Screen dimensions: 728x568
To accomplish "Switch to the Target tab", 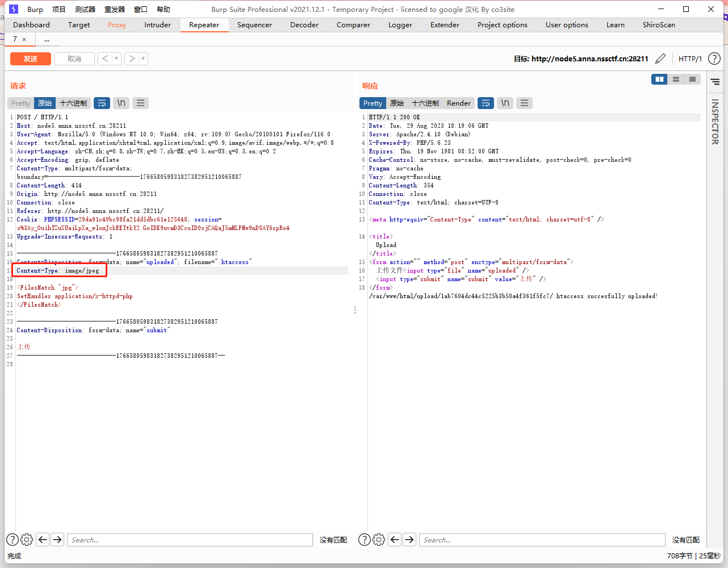I will pyautogui.click(x=79, y=24).
